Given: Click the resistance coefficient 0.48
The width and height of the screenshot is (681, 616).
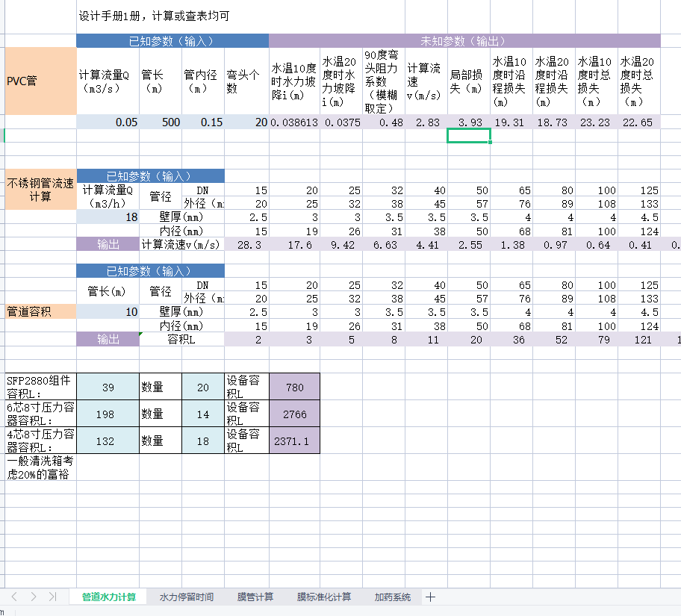Looking at the screenshot, I should point(384,122).
